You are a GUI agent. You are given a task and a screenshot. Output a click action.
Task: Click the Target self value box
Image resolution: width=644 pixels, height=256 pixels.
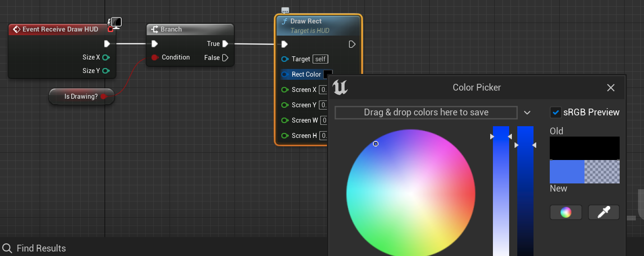click(320, 59)
